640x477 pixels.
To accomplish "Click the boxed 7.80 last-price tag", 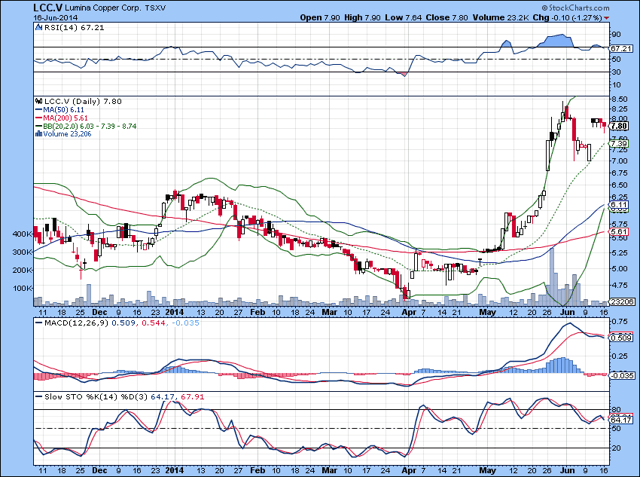I will click(x=620, y=126).
